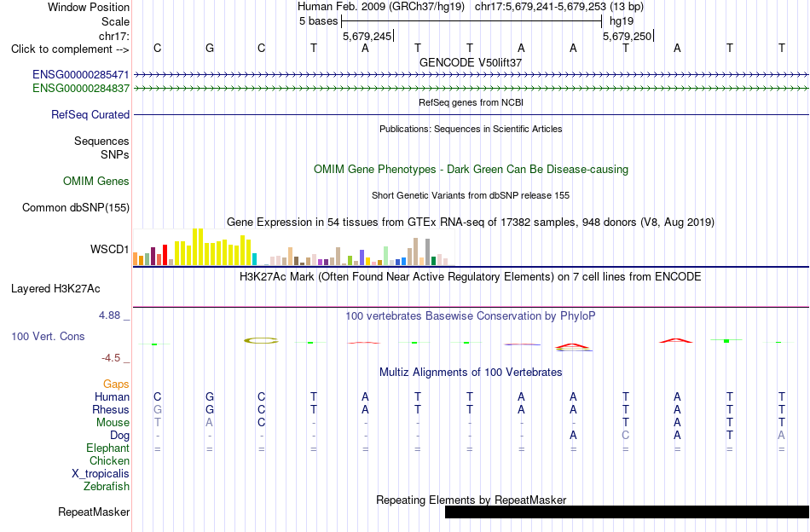The height and width of the screenshot is (532, 810).
Task: Open the WSCD1 expression track label
Action: 109,250
